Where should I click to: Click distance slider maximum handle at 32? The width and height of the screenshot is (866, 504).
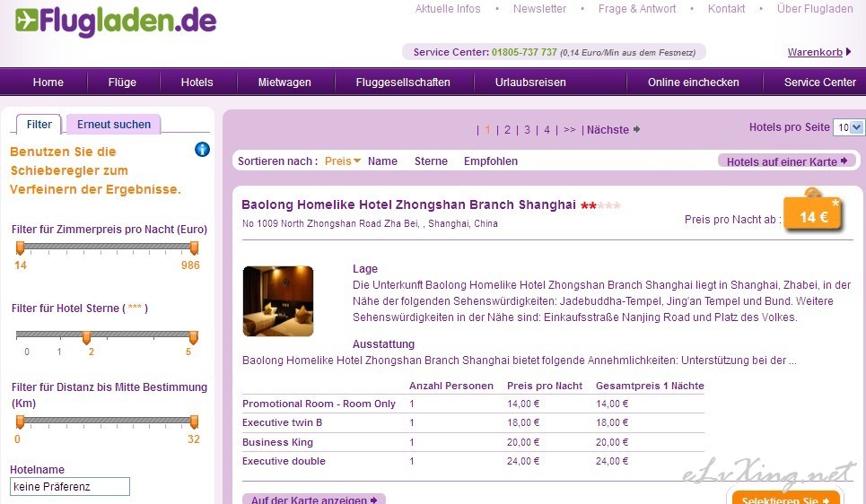pyautogui.click(x=194, y=421)
